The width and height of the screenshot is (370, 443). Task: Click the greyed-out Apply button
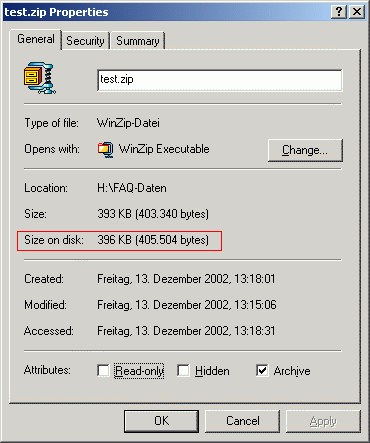[323, 421]
